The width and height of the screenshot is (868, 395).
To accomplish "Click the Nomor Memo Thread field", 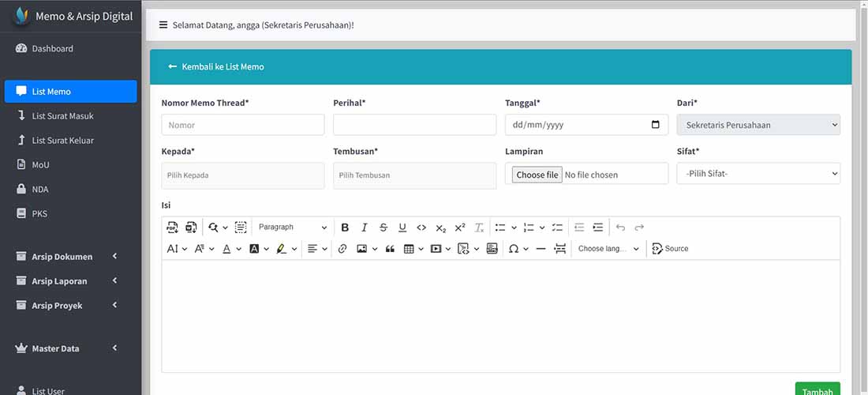I will (x=243, y=125).
